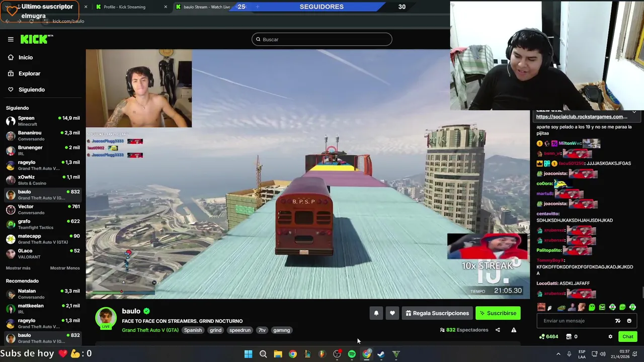This screenshot has width=644, height=362.
Task: Open xOwNz channel in following list
Action: [43, 180]
